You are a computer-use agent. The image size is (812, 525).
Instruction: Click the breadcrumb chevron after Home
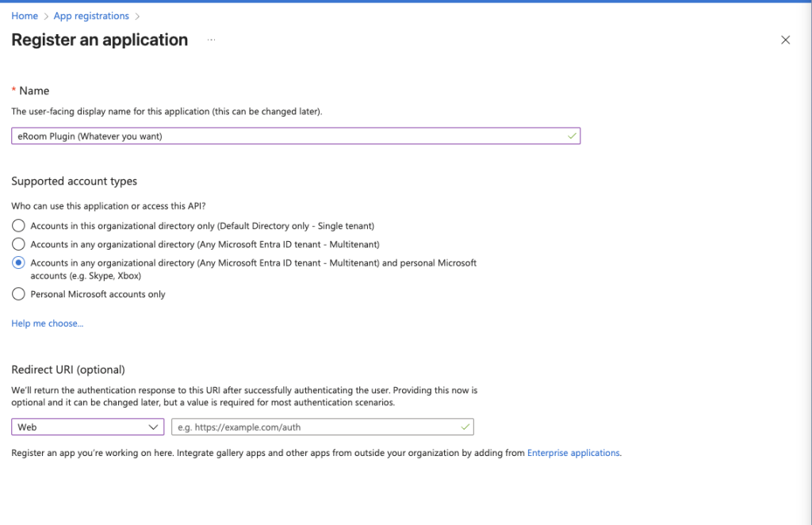coord(46,16)
